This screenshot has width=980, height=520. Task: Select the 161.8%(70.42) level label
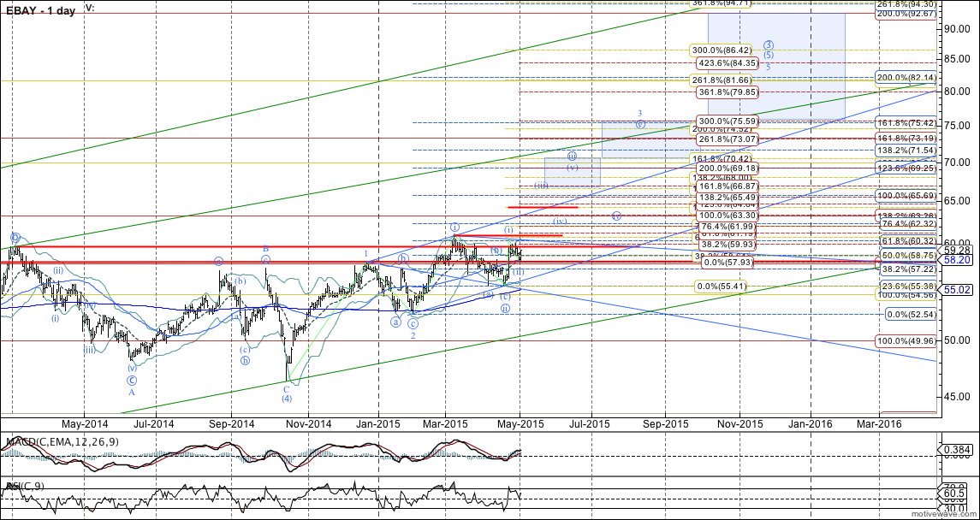pos(719,159)
